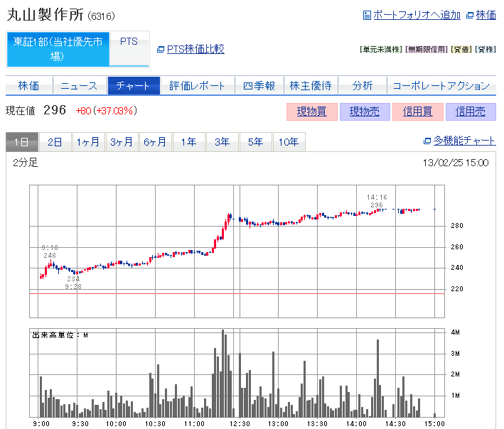Click the (6316) stock code
Screen dimensions: 504x429
[x=101, y=16]
